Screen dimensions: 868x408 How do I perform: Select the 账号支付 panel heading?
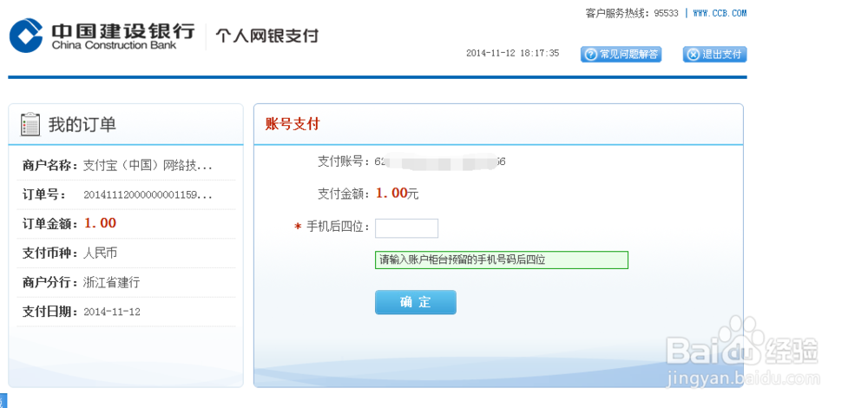click(293, 124)
